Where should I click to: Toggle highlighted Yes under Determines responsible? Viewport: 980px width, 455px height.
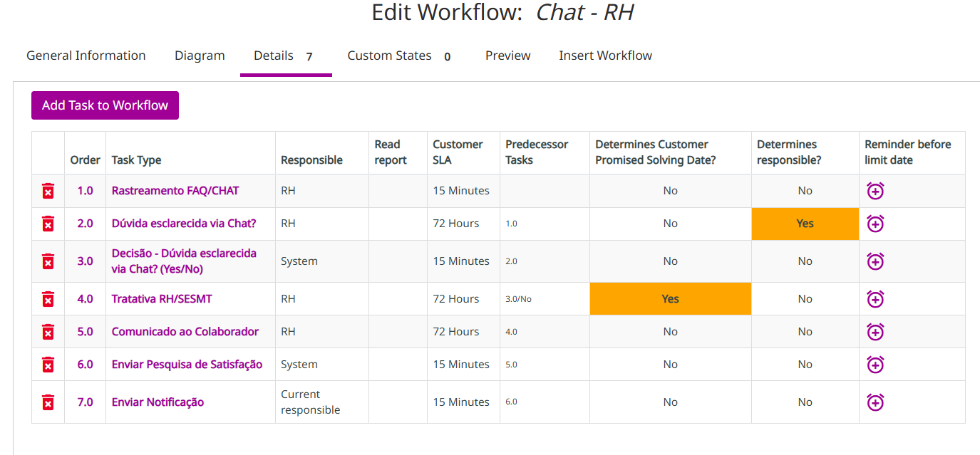tap(805, 224)
